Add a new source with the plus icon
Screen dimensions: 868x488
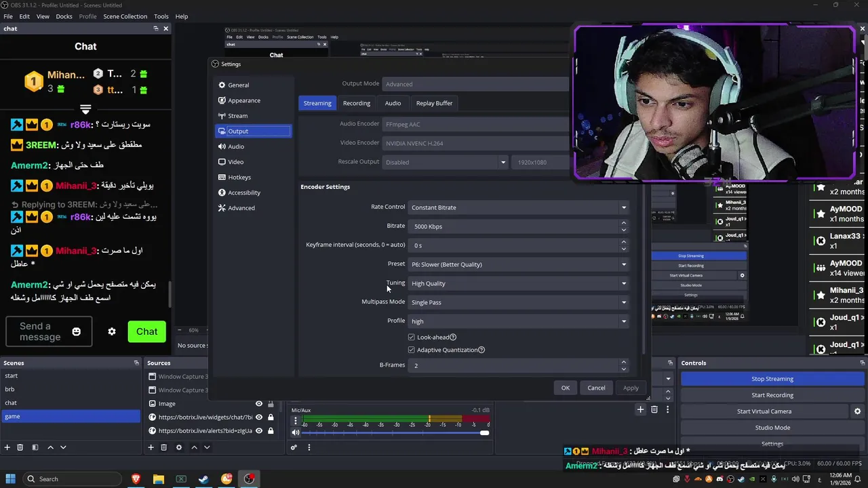click(151, 447)
